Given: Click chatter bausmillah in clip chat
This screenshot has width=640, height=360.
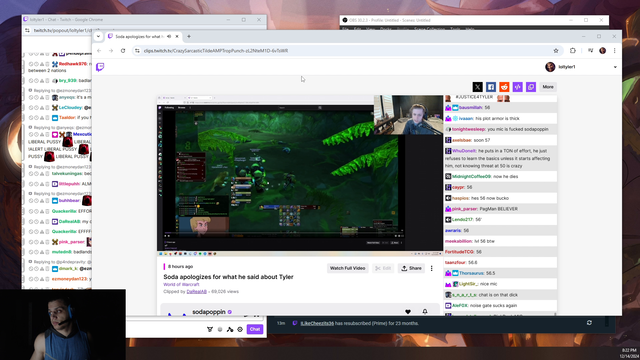Looking at the screenshot, I should coord(470,108).
